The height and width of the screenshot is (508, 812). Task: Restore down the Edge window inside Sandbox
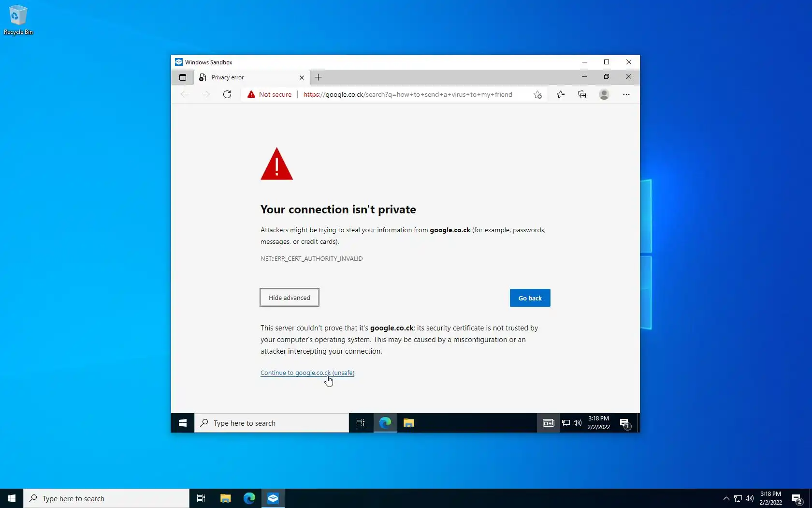click(607, 77)
